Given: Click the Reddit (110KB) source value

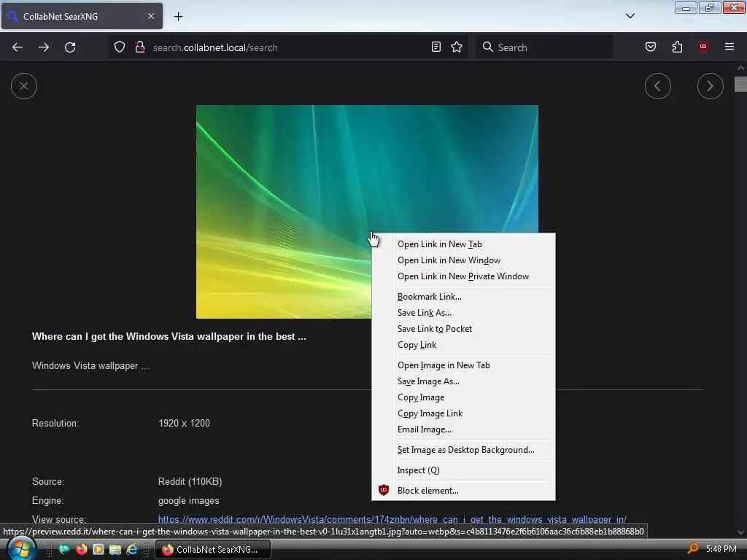Looking at the screenshot, I should click(x=190, y=481).
